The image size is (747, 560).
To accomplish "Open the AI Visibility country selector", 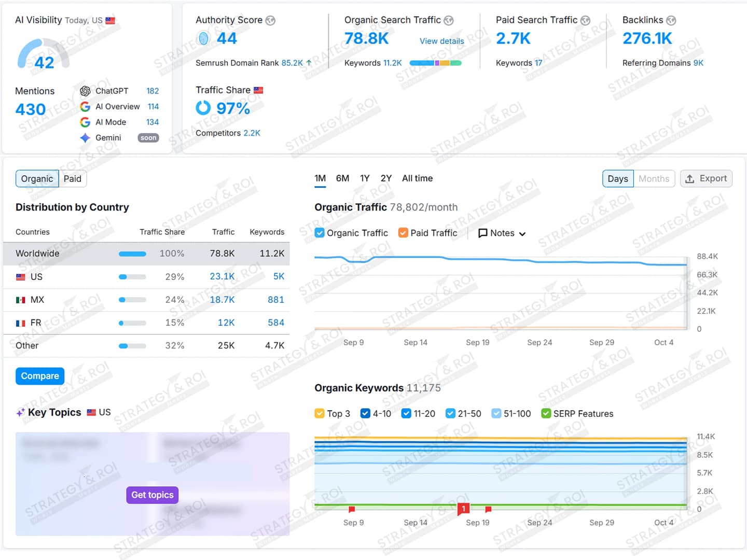I will point(110,21).
